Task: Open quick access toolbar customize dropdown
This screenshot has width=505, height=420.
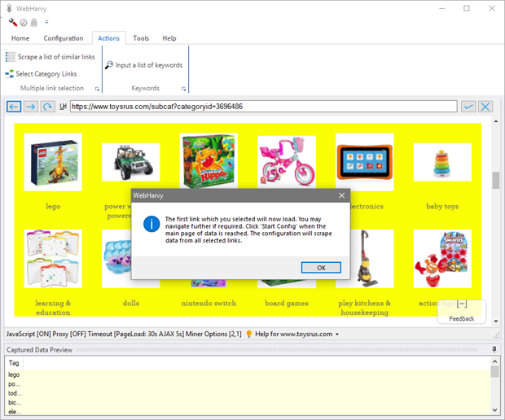Action: tap(46, 23)
